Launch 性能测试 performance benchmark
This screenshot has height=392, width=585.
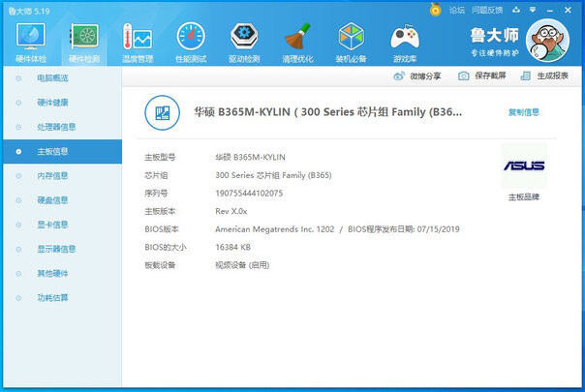pyautogui.click(x=191, y=39)
